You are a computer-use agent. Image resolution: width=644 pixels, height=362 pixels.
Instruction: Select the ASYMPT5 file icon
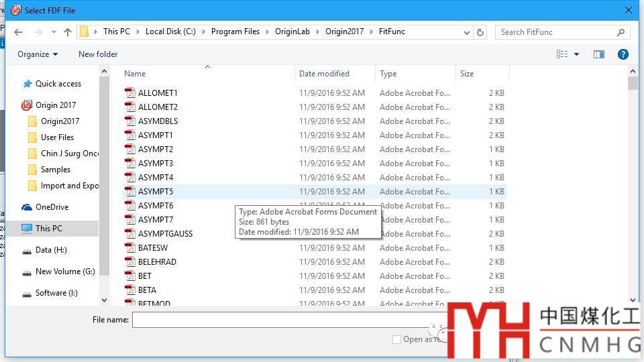point(130,192)
